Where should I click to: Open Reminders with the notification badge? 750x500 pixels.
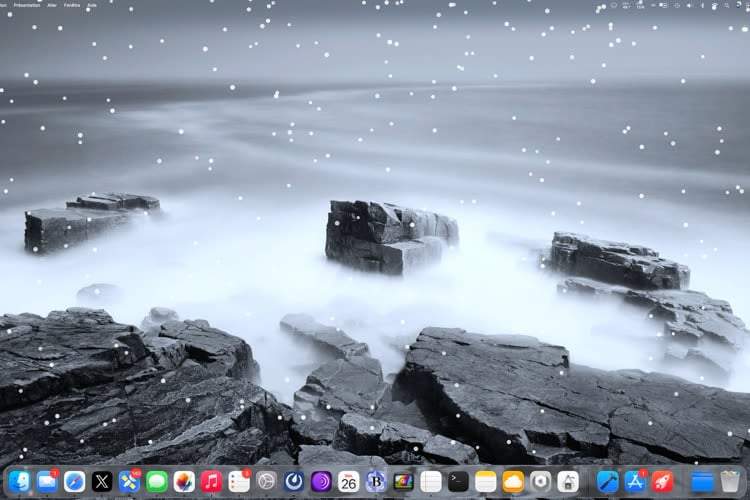tap(239, 481)
